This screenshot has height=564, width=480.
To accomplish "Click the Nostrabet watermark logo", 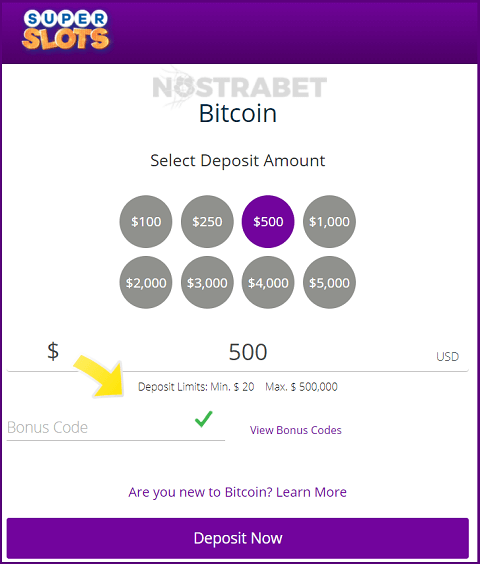I will 240,87.
